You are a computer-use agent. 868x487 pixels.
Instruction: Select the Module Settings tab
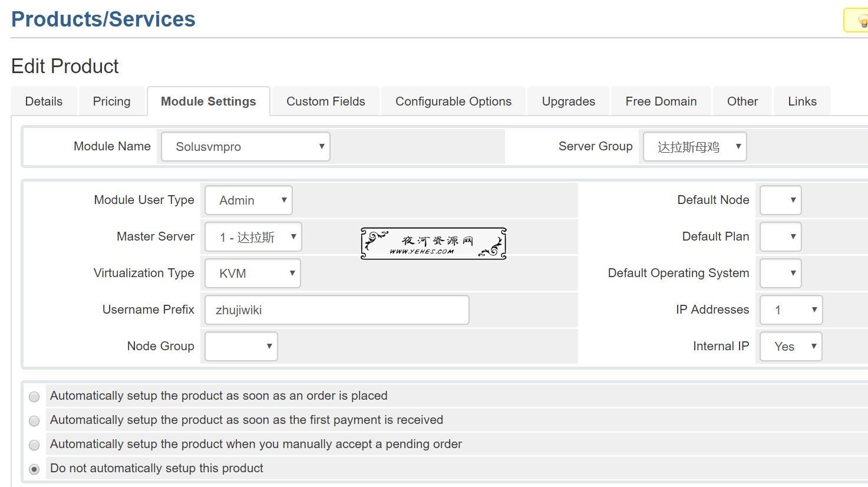point(209,101)
